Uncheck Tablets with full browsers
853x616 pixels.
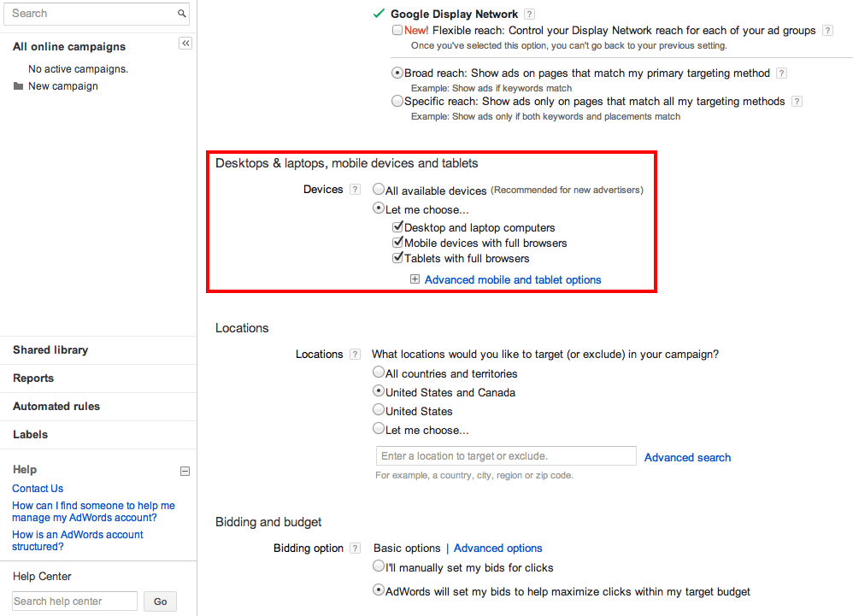(397, 258)
